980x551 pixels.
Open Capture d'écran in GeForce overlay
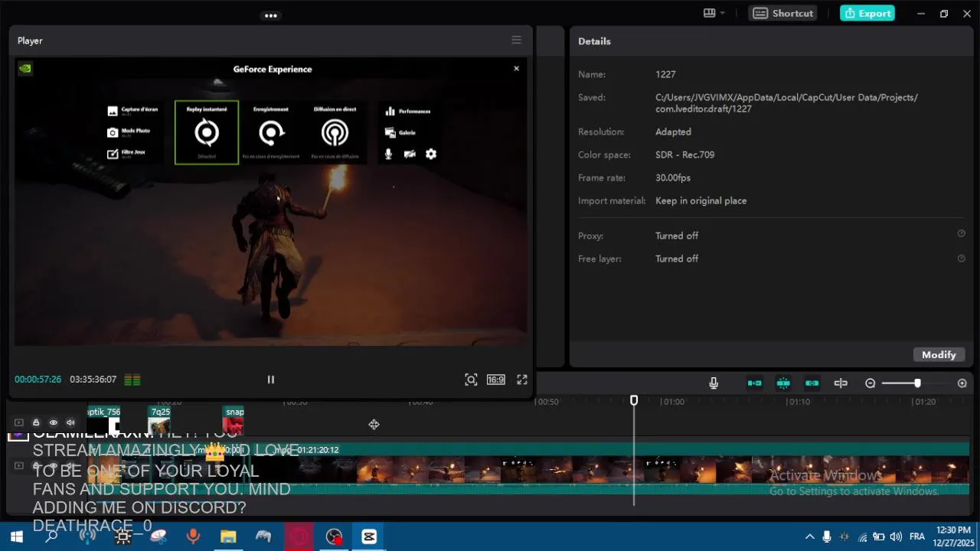(x=132, y=110)
